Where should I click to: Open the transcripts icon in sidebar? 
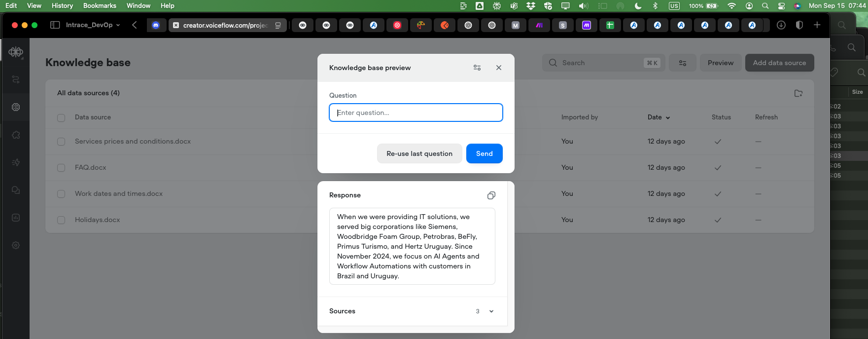point(16,190)
